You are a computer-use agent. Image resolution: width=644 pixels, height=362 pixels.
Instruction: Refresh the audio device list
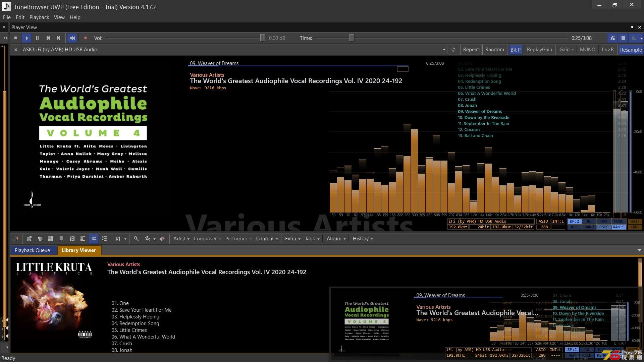(453, 50)
